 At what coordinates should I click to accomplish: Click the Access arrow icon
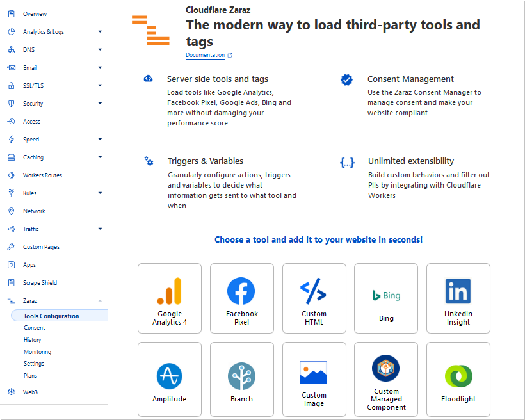point(12,121)
